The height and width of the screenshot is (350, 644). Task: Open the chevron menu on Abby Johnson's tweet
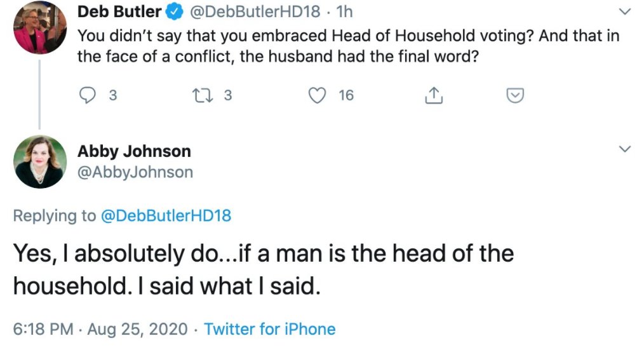pos(625,149)
